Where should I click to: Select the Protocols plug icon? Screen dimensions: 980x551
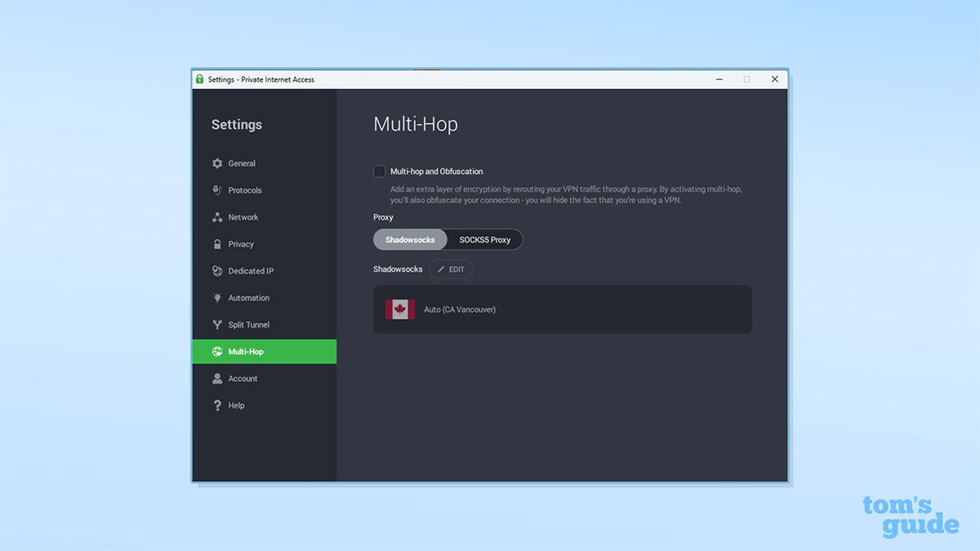point(217,190)
